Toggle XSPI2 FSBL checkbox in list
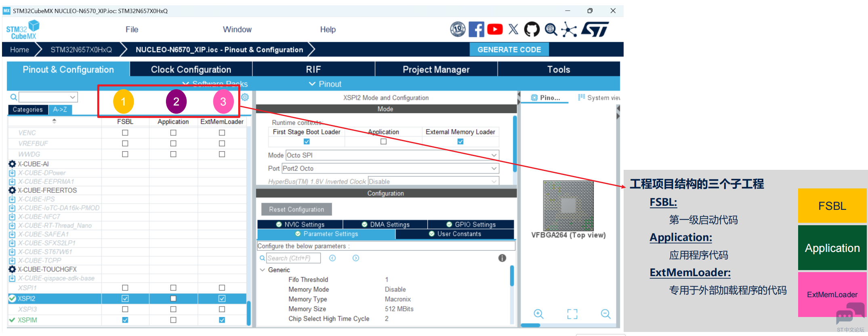 (x=125, y=298)
